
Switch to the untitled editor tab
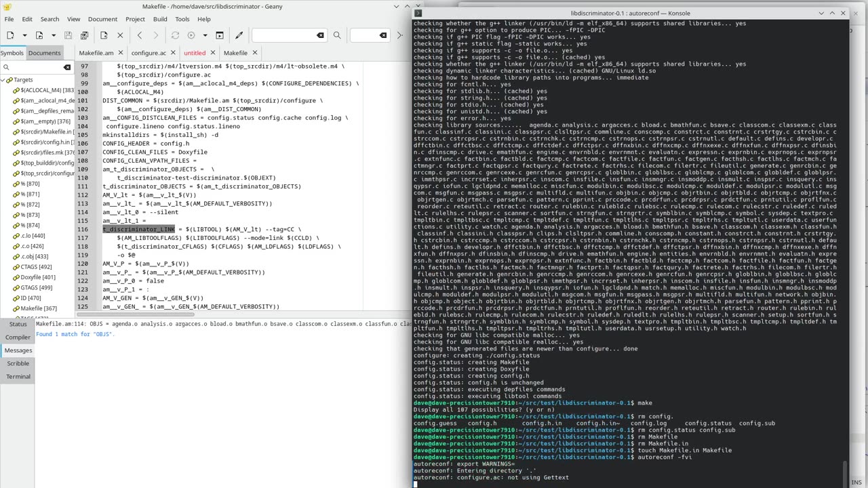pos(195,53)
